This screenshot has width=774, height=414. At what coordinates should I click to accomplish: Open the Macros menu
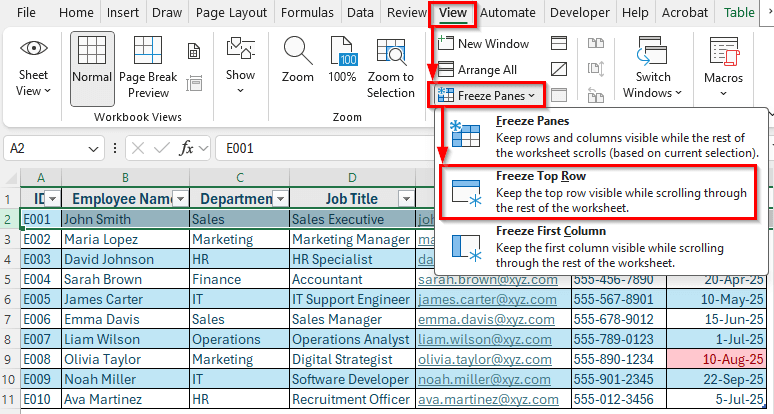pos(723,67)
